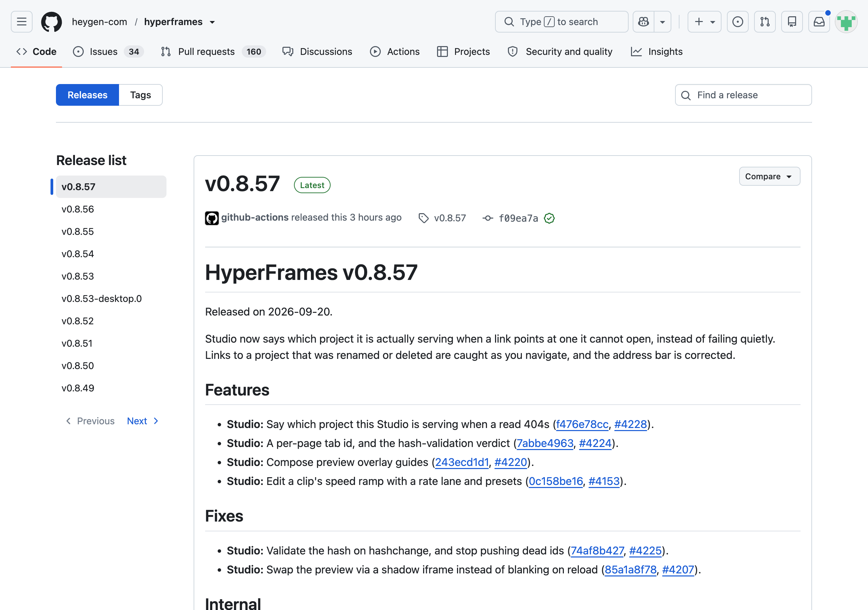Select v0.8.53-desktop.0 in release list
Screen dimensions: 868x610
[x=111, y=299]
